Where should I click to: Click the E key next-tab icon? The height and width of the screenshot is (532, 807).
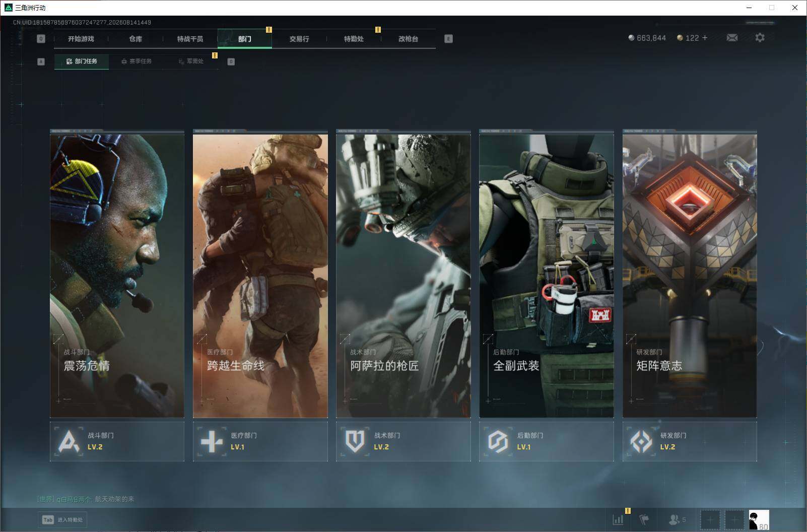pyautogui.click(x=448, y=39)
